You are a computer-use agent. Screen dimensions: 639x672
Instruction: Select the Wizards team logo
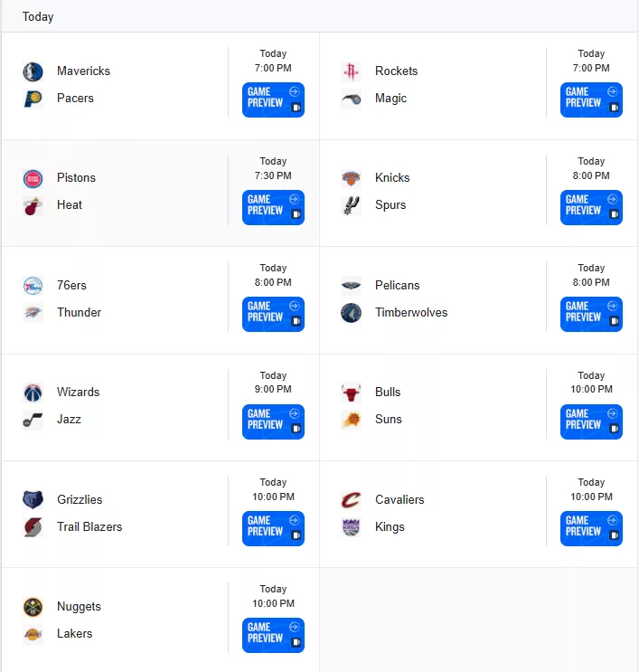pos(33,393)
